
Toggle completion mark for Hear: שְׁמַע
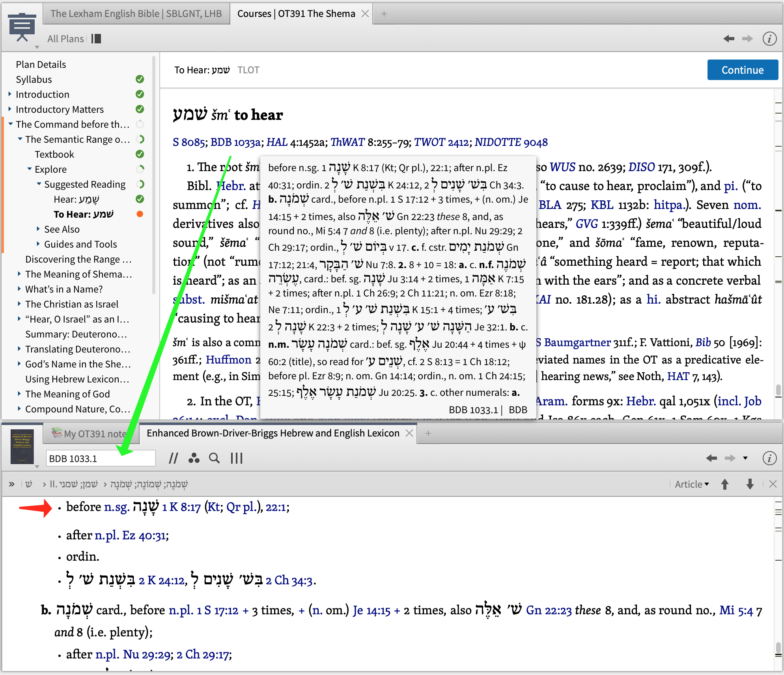140,199
